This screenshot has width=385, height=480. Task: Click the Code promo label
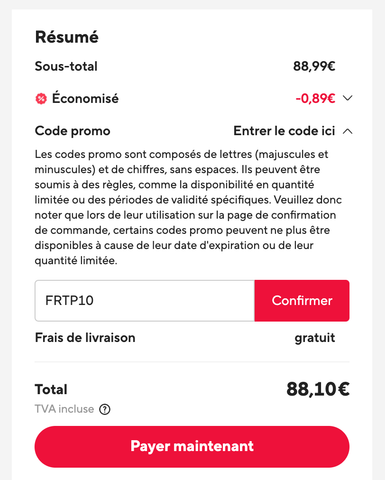(72, 131)
